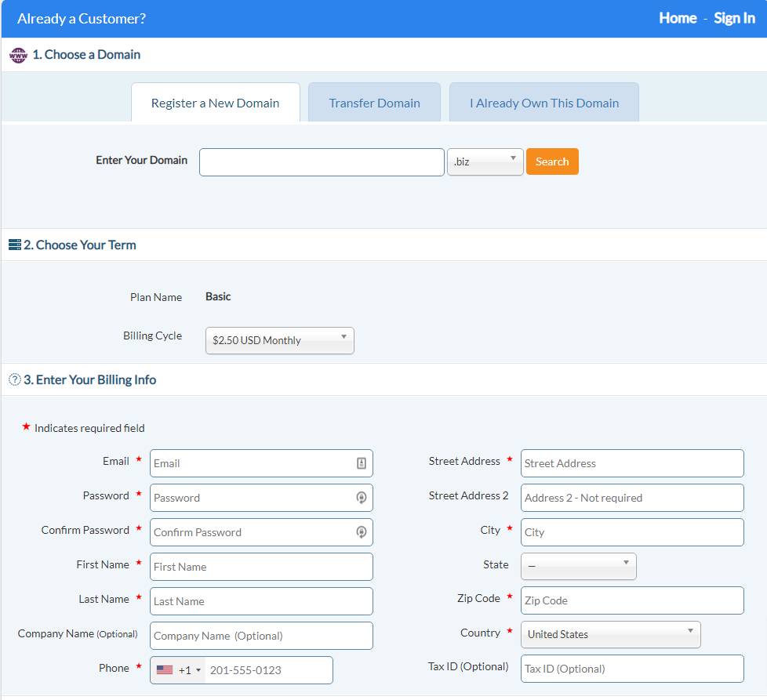Click the Enter Your Domain text field

pyautogui.click(x=322, y=162)
